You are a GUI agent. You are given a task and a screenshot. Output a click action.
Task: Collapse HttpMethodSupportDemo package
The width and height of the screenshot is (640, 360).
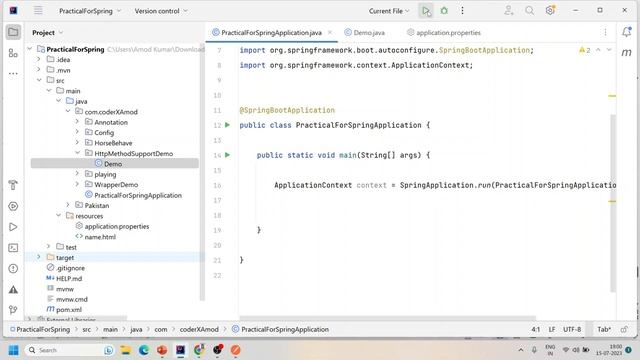(78, 153)
